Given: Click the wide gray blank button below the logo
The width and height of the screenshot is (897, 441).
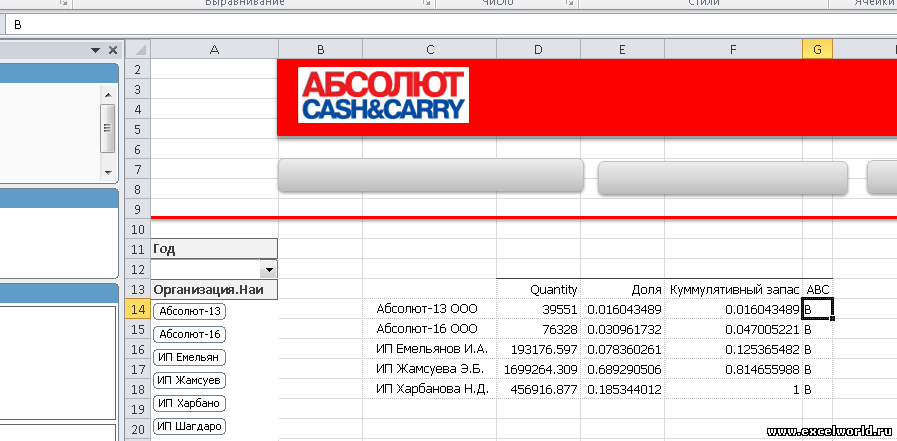Looking at the screenshot, I should [x=430, y=175].
